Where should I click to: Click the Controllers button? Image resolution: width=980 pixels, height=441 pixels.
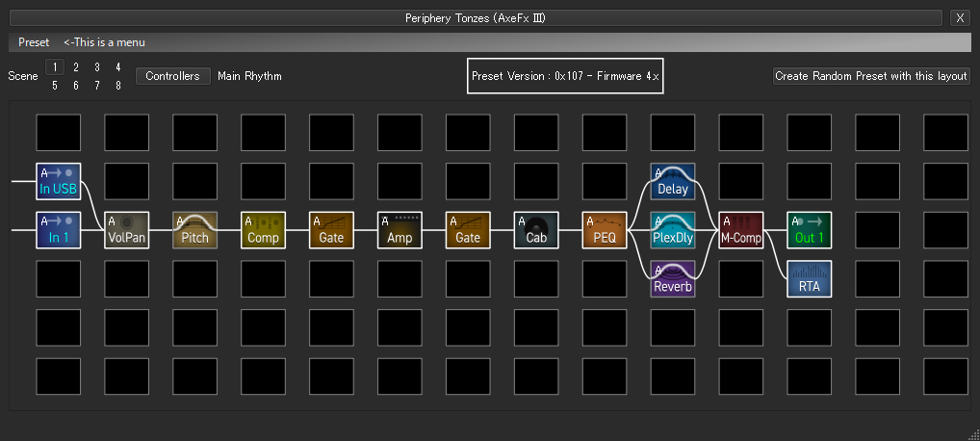coord(173,76)
